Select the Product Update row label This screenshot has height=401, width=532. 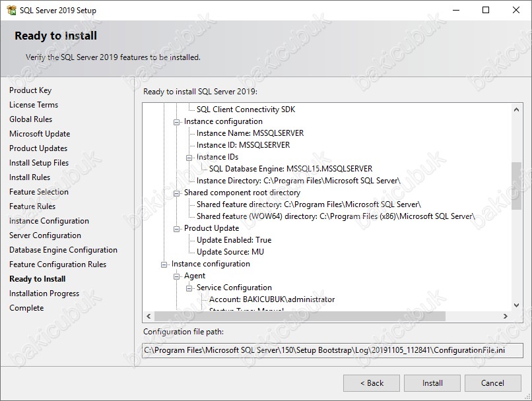click(211, 228)
